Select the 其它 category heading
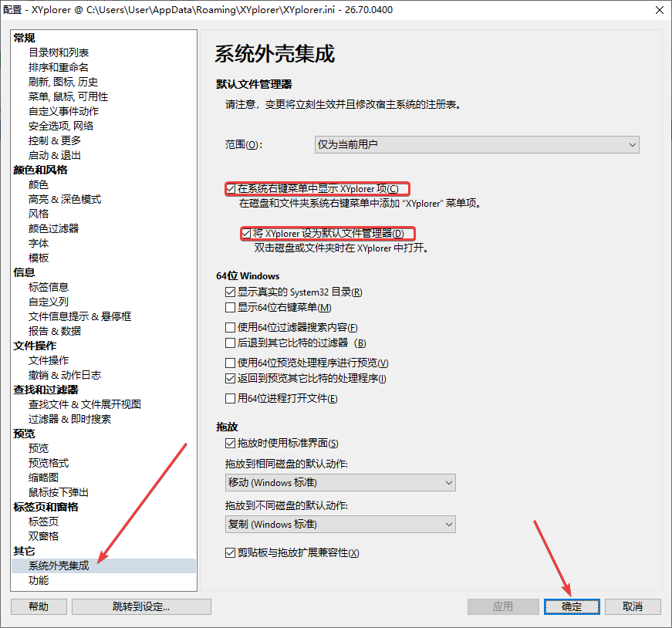 tap(24, 551)
